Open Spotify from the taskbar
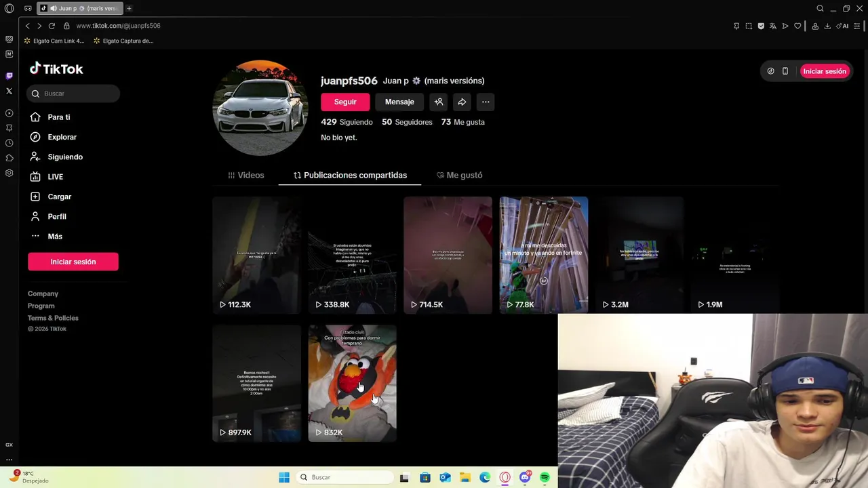 pos(545,477)
